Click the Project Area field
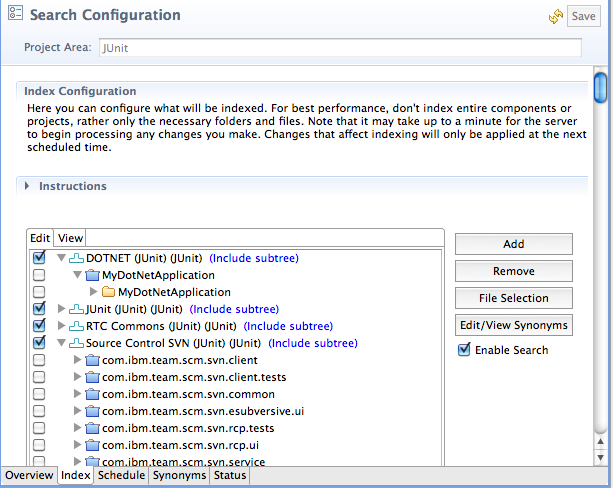This screenshot has height=488, width=613. [x=340, y=48]
